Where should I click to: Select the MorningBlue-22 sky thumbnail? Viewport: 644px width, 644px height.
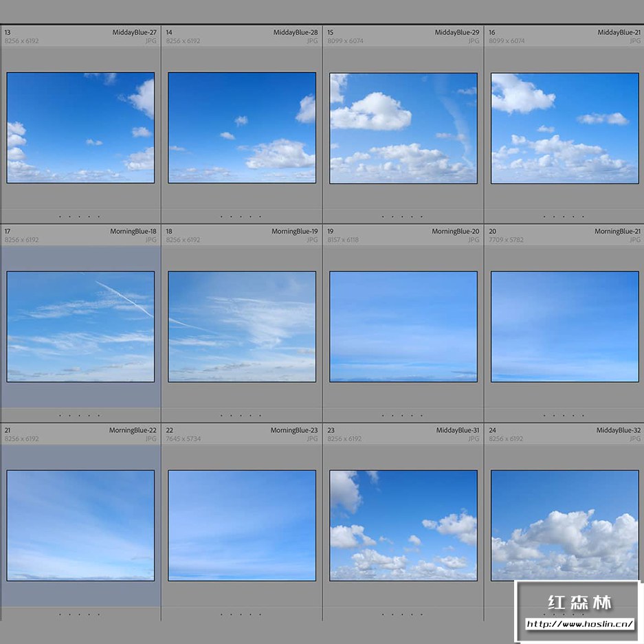tap(80, 525)
